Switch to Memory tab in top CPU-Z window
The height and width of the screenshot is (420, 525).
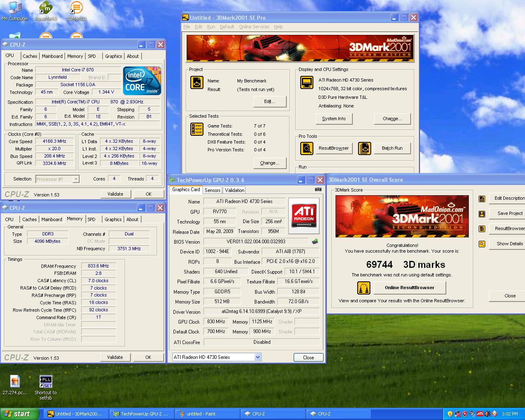point(75,56)
